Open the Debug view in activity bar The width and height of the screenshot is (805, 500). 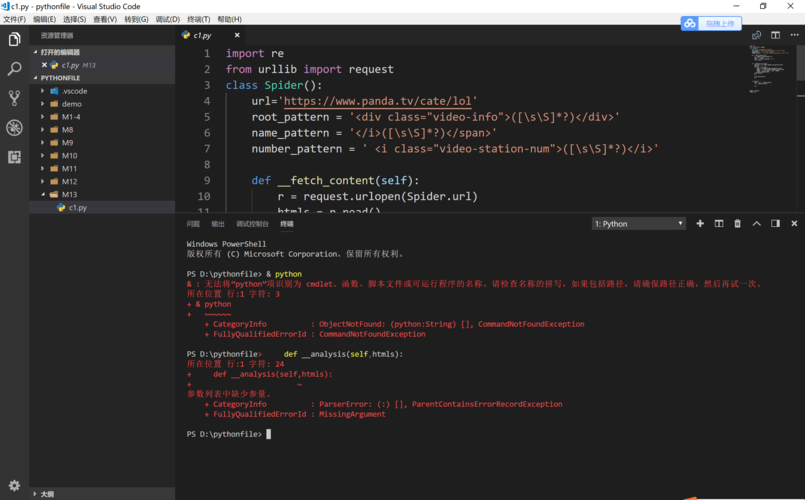14,127
